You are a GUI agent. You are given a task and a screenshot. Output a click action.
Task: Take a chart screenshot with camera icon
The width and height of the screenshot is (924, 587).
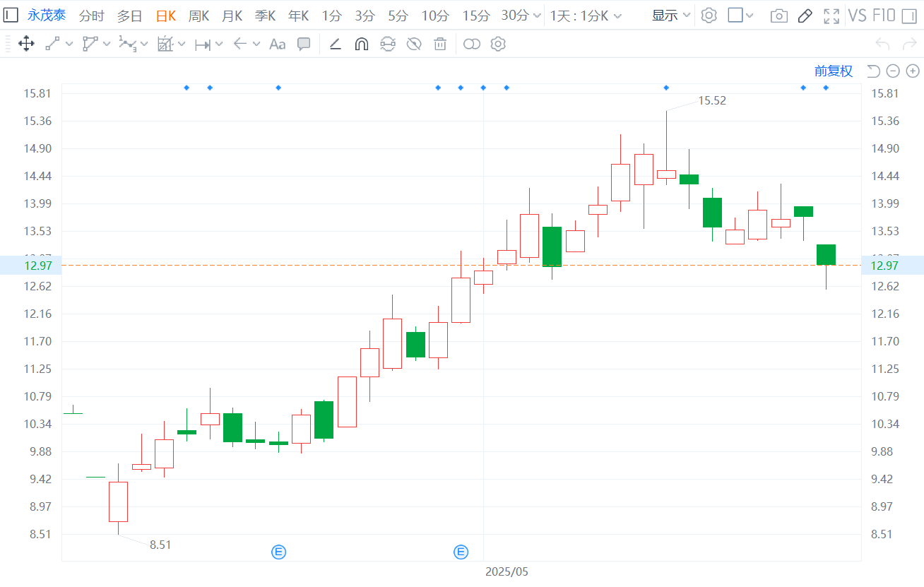tap(778, 16)
